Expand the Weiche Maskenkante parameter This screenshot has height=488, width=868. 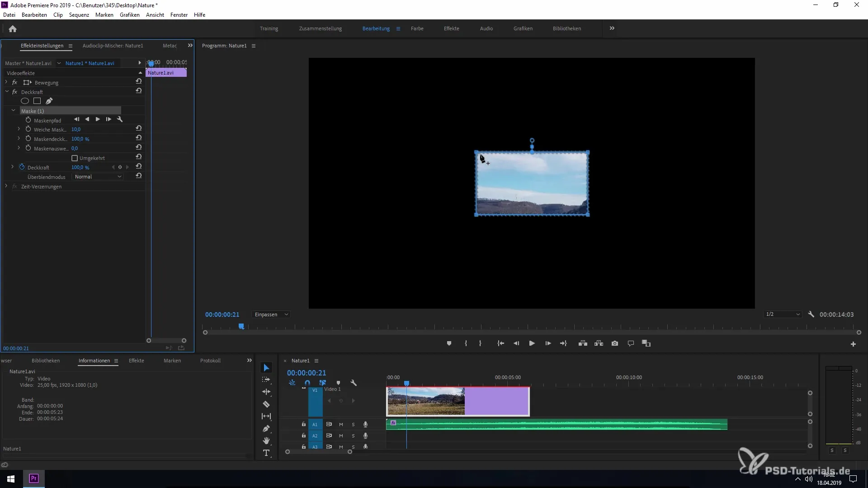[x=19, y=129]
